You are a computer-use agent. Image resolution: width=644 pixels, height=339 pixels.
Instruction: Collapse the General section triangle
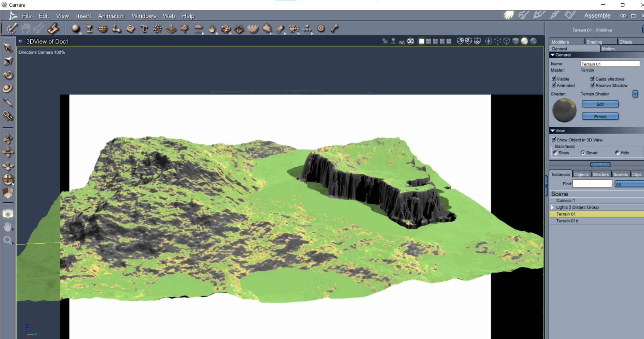pos(553,55)
